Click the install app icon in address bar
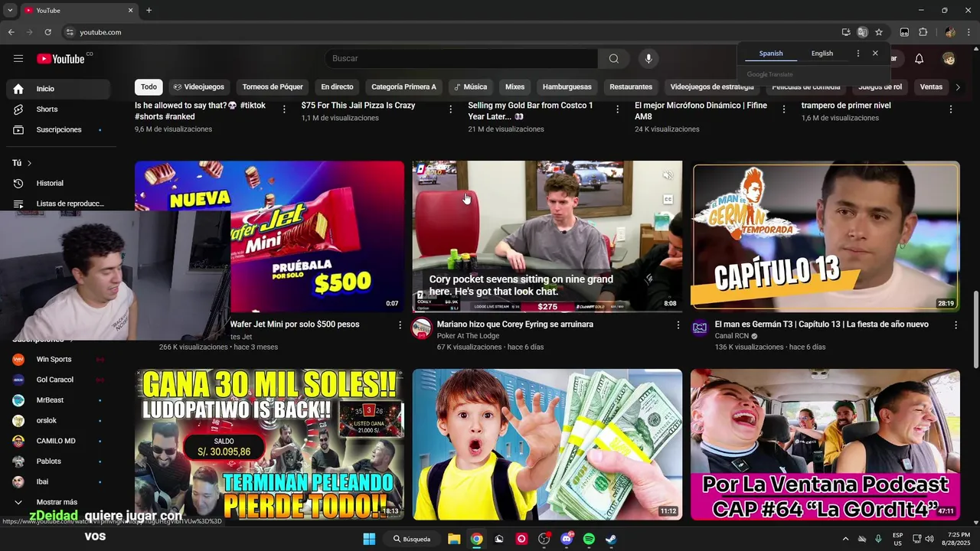The height and width of the screenshot is (551, 980). click(x=846, y=32)
